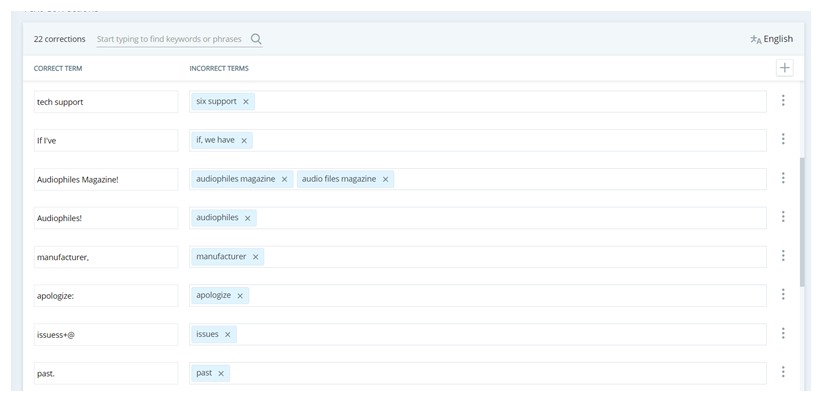Edit the 'tech support' correct term field
The image size is (813, 399).
coord(106,102)
